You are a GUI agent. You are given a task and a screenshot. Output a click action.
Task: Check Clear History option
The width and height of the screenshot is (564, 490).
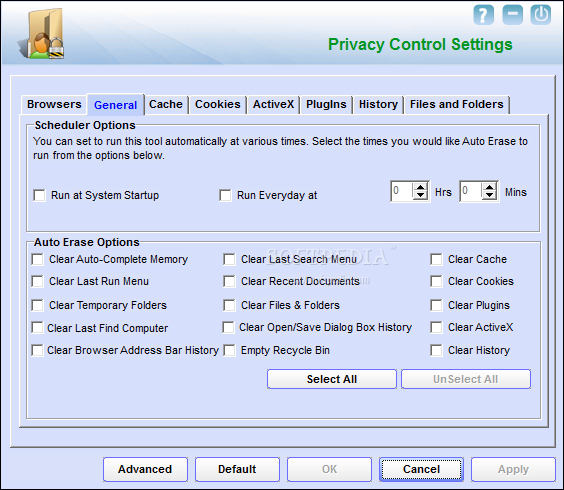click(436, 350)
